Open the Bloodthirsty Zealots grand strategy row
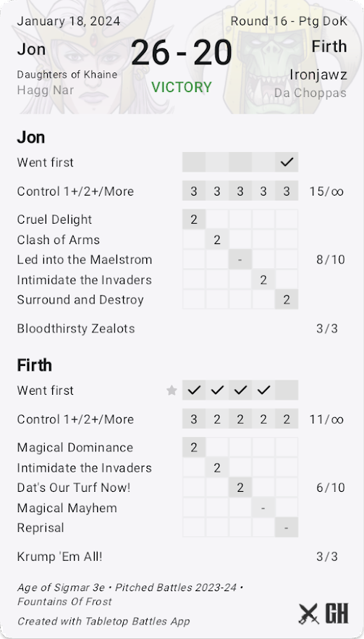 click(x=182, y=329)
